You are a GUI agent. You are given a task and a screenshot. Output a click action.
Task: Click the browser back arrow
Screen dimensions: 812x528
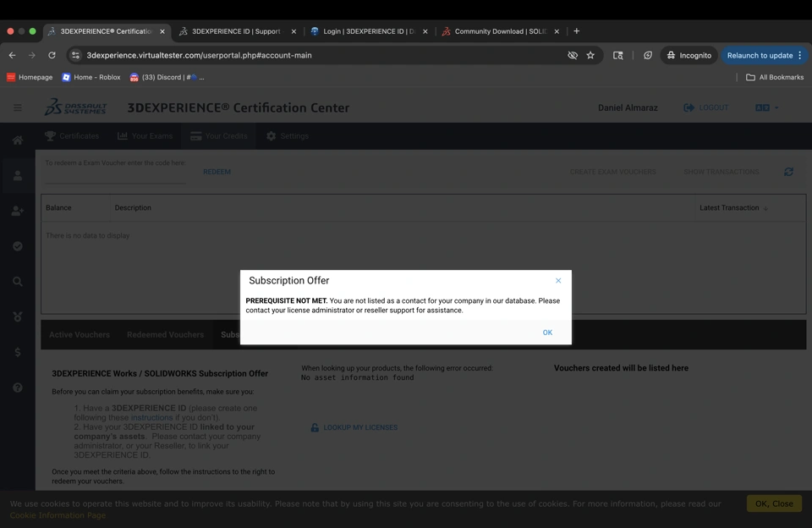[x=13, y=56]
